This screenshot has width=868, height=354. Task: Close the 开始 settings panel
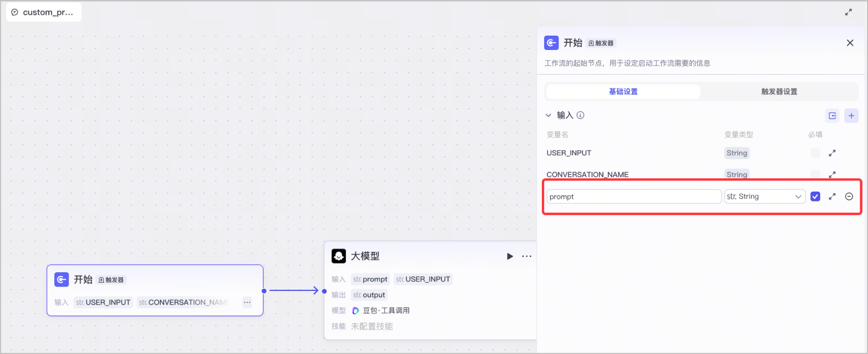coord(850,43)
